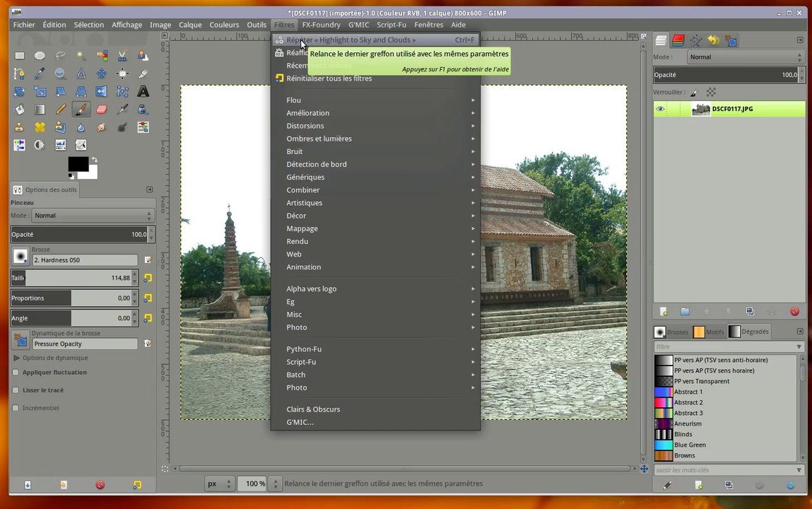The height and width of the screenshot is (509, 812).
Task: Adjust the layer Opacité slider
Action: coord(726,74)
